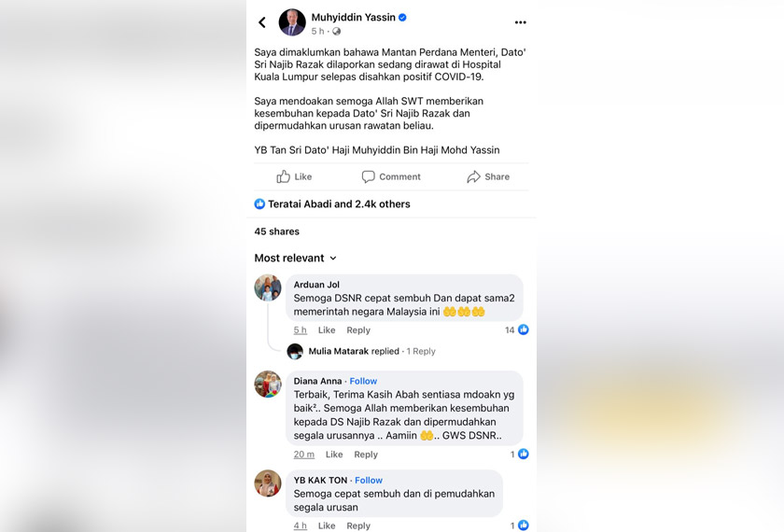784x532 pixels.
Task: Reply to Diana Anna's comment
Action: 366,455
